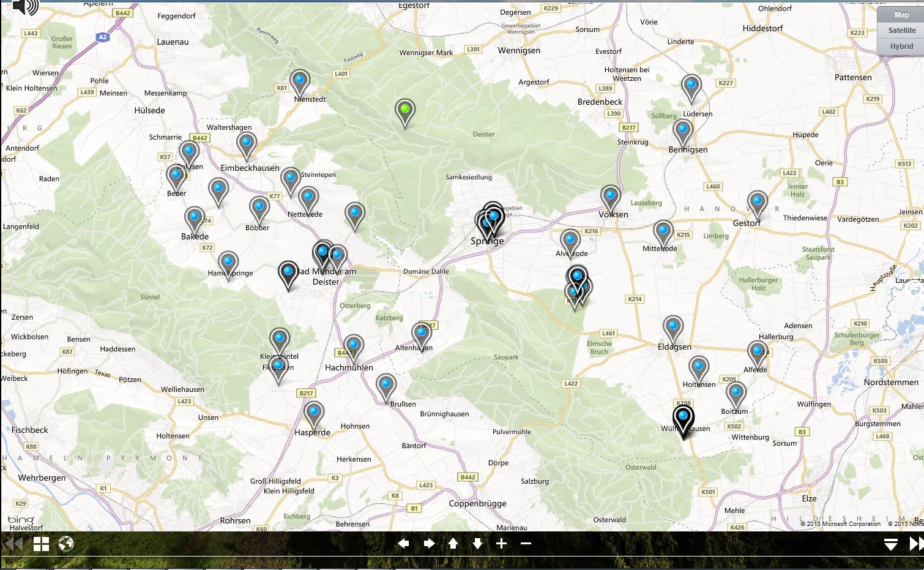Mute audio with the speaker icon
Image resolution: width=924 pixels, height=570 pixels.
tap(23, 7)
